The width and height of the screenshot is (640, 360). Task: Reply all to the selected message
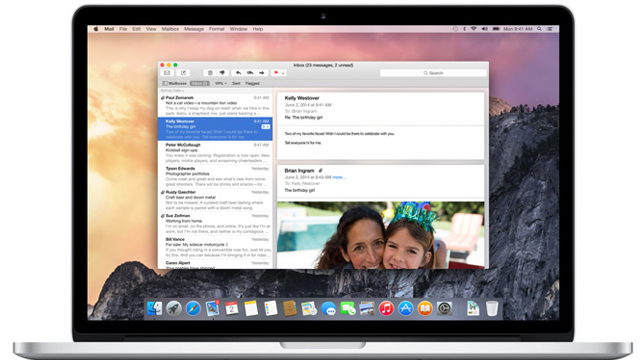pyautogui.click(x=250, y=73)
